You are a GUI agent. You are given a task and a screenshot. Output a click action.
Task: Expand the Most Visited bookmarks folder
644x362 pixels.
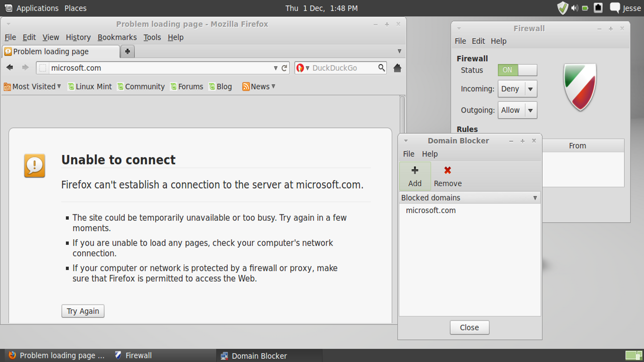59,86
